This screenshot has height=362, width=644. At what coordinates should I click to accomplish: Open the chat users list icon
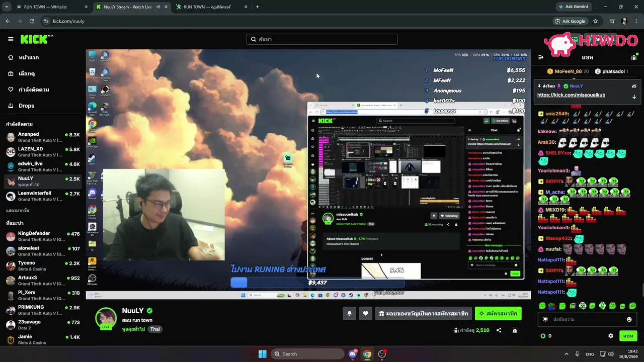click(634, 57)
